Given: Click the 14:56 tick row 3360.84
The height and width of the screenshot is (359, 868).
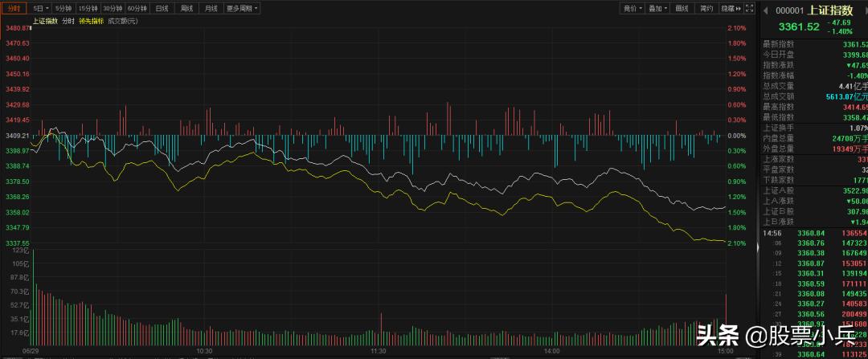Looking at the screenshot, I should coord(815,234).
